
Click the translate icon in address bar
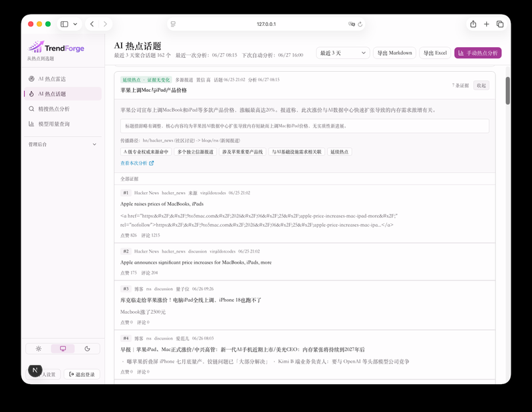[x=352, y=24]
